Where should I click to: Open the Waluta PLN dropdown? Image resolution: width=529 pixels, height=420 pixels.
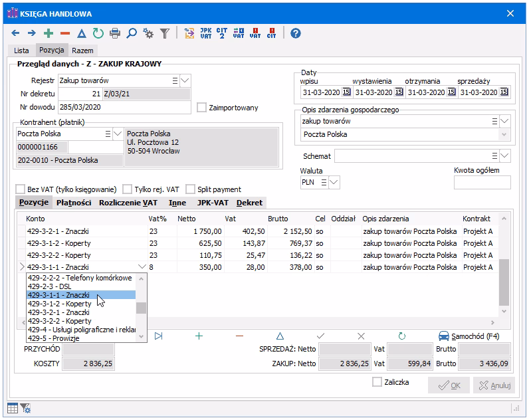tap(334, 182)
